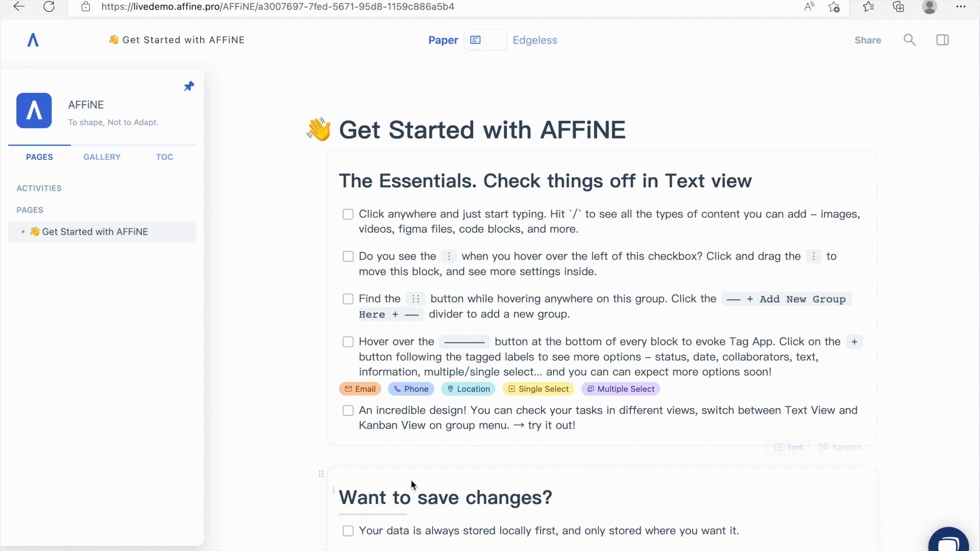Tick the 'Your data is always stored locally' checkbox

point(348,531)
